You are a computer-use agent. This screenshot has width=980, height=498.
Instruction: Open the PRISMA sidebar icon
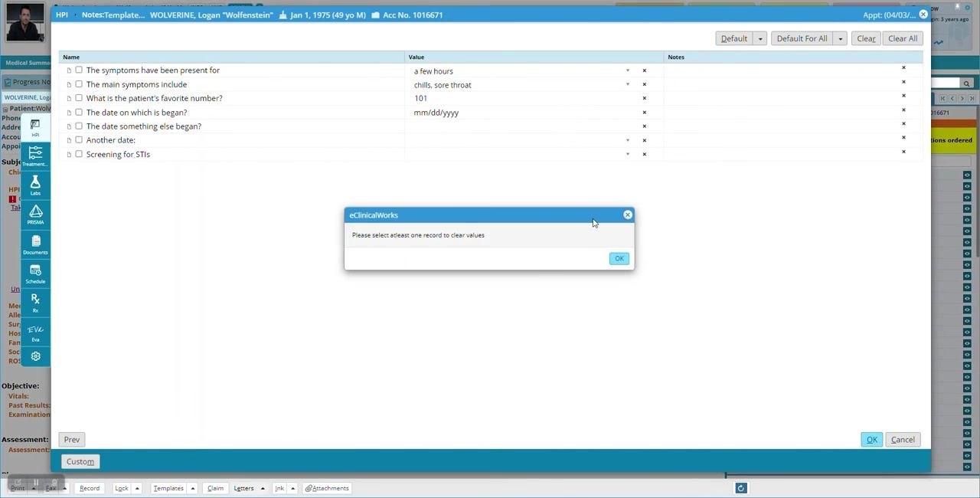35,214
